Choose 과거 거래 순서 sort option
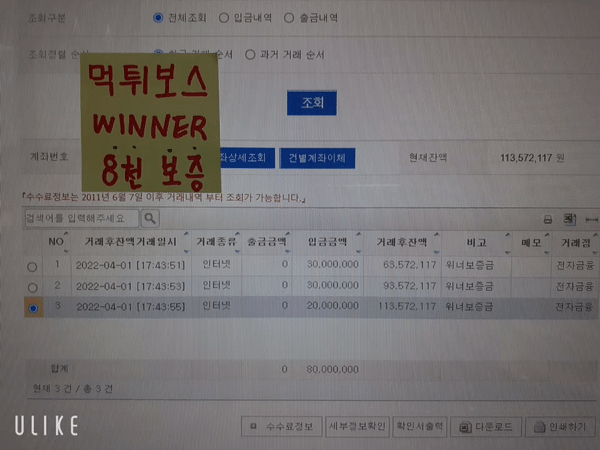This screenshot has width=600, height=450. (x=250, y=55)
